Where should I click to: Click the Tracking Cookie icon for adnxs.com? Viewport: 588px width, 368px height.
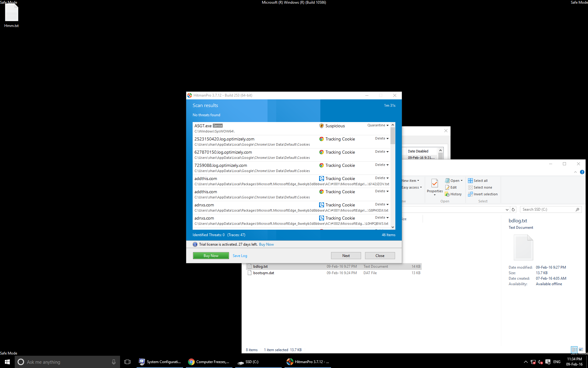[322, 205]
